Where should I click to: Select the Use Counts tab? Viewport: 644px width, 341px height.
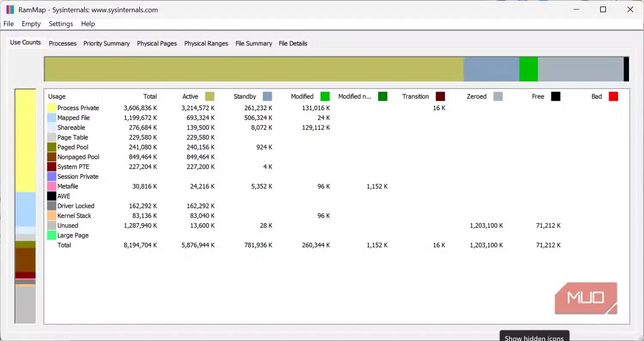pyautogui.click(x=25, y=42)
